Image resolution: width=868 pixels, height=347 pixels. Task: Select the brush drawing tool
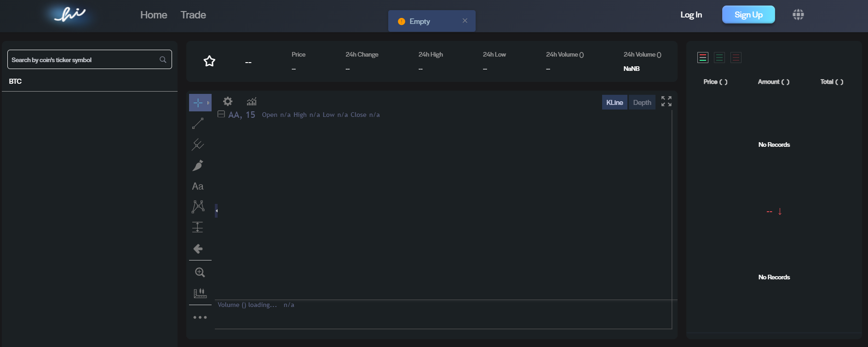tap(198, 166)
